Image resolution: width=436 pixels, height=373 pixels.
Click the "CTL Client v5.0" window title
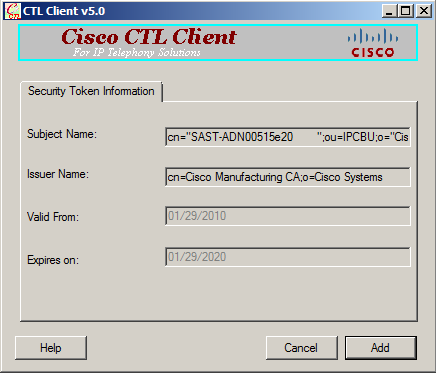64,11
